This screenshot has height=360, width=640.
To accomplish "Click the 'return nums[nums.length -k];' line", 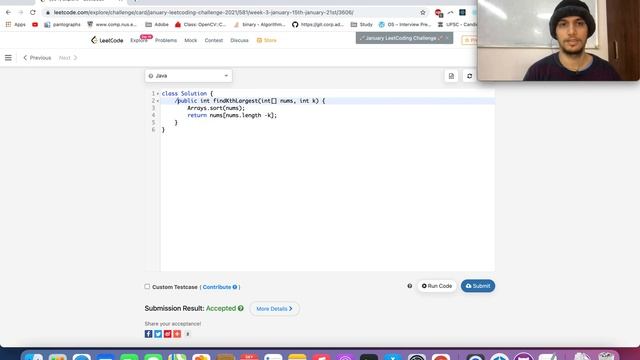I will click(232, 116).
